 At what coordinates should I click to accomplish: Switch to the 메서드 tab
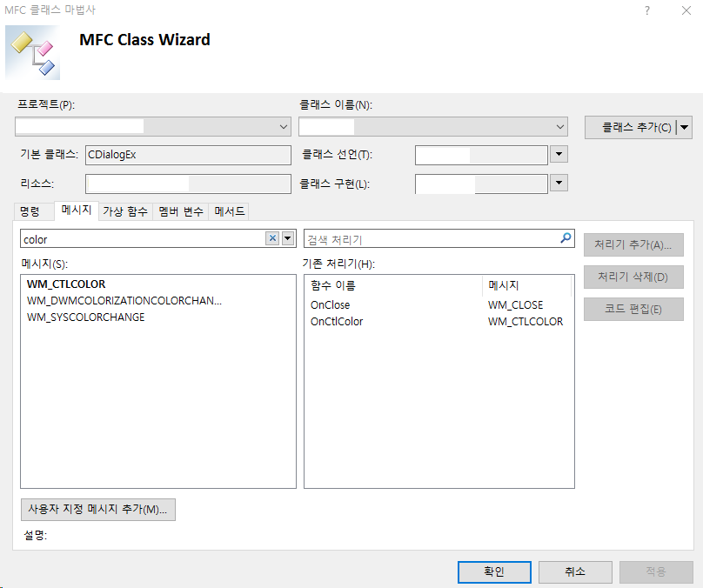[229, 211]
